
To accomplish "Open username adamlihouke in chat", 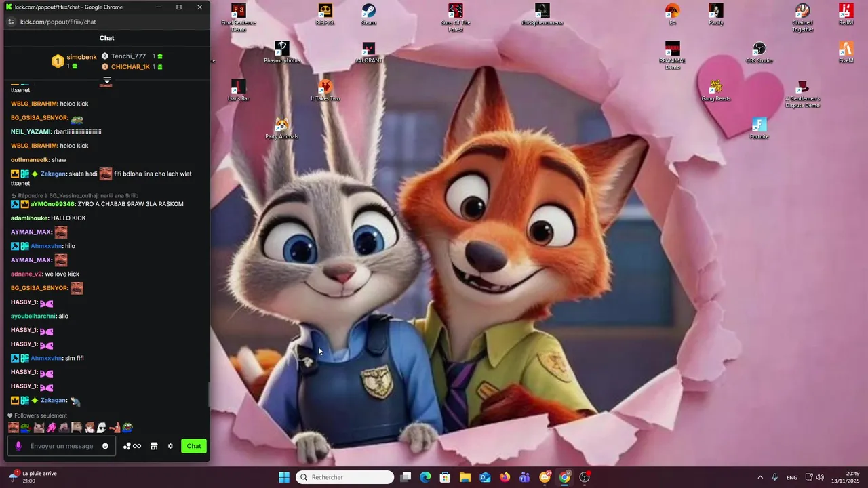I will point(29,218).
